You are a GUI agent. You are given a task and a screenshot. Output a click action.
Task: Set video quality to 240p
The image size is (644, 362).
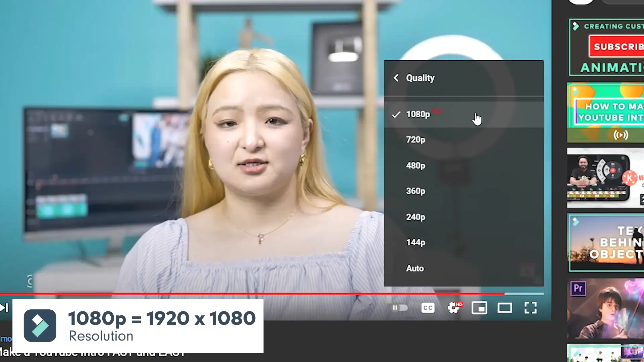pyautogui.click(x=416, y=217)
